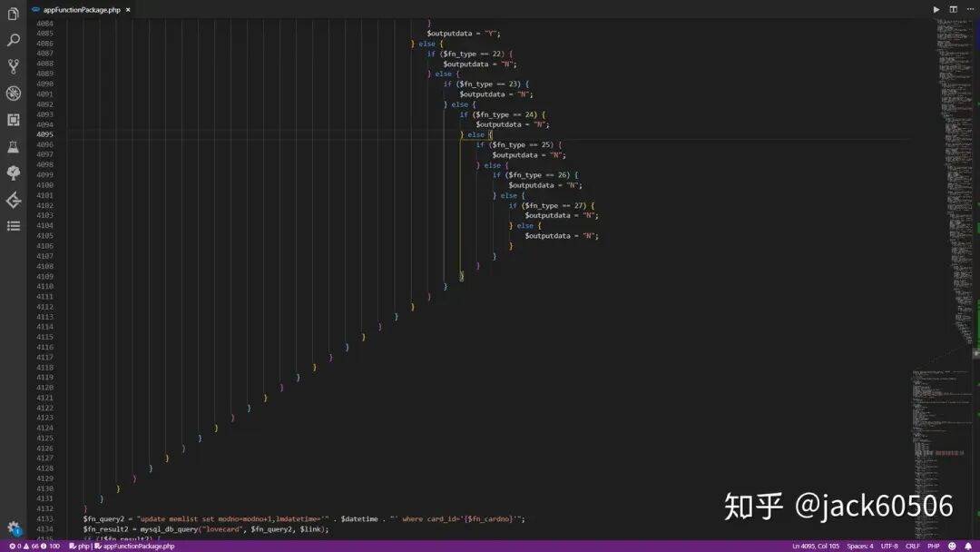Open the Search view in activity bar
Screen dimensions: 980x552
(13, 40)
